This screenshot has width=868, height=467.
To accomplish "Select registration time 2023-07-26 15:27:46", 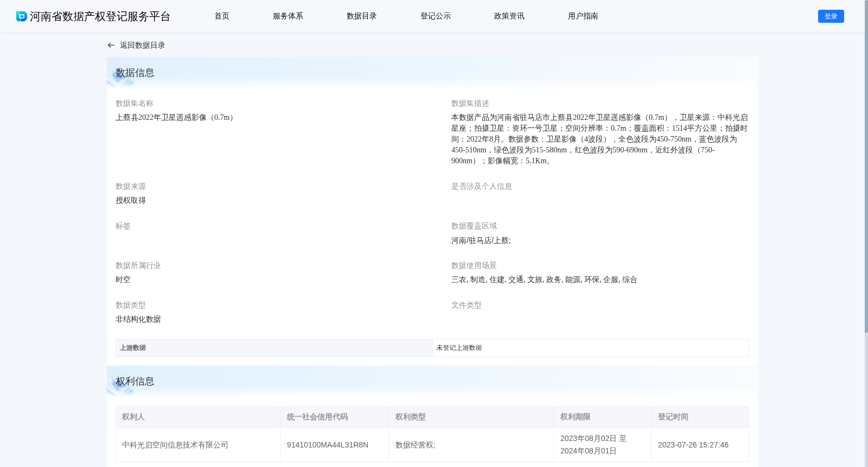I will pos(693,445).
